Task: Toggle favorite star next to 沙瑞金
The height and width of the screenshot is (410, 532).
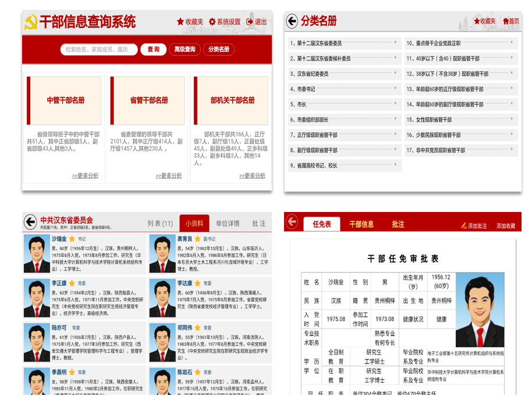Action: (72, 239)
